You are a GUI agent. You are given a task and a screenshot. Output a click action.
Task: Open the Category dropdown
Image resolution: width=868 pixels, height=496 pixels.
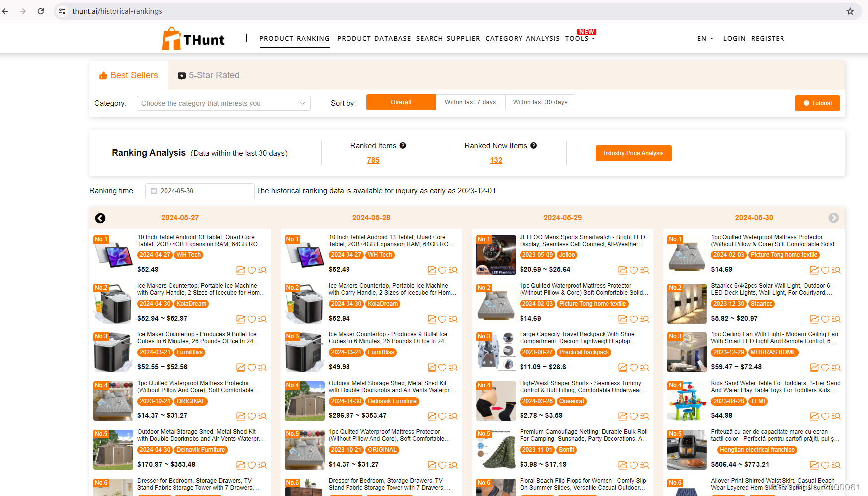point(224,103)
